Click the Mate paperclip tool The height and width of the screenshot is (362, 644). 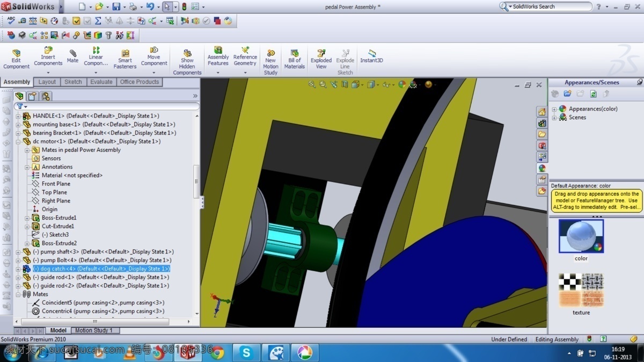(72, 56)
